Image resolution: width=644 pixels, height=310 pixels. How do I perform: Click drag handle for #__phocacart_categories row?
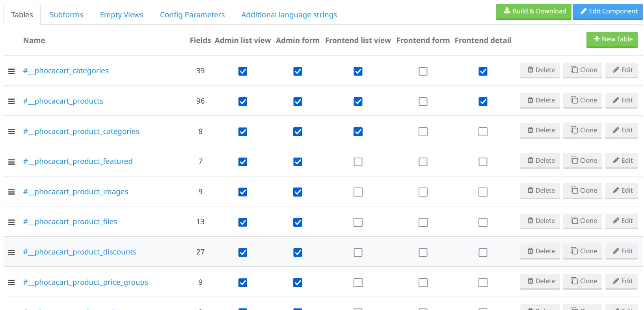pos(11,71)
